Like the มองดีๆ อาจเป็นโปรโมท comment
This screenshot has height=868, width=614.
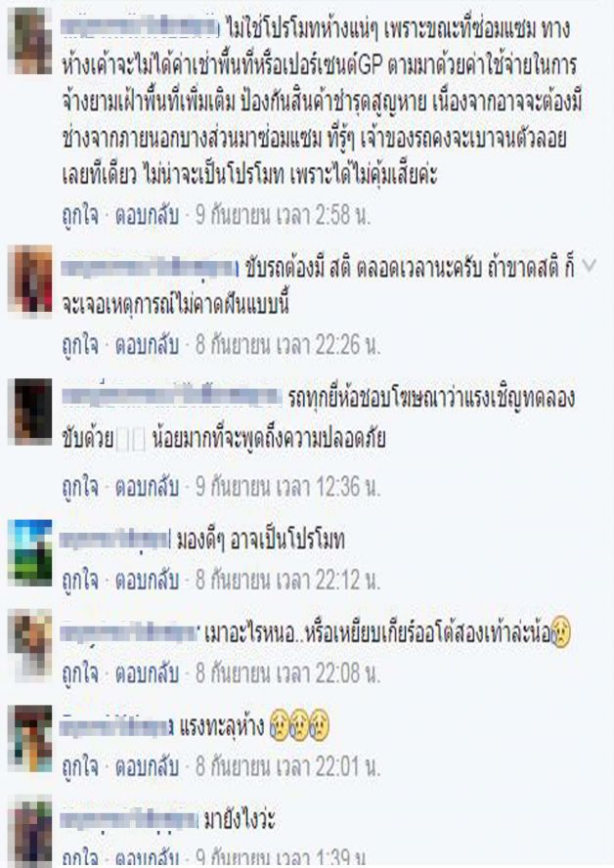[x=80, y=580]
